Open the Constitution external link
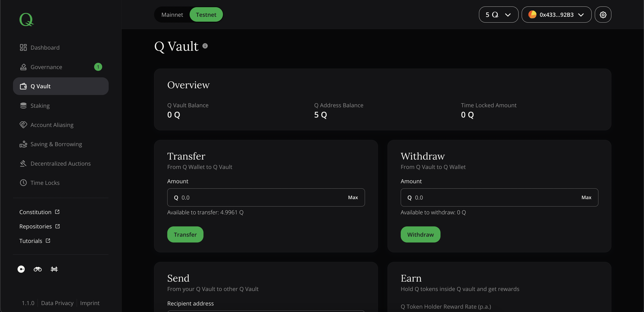This screenshot has width=644, height=312. 35,212
